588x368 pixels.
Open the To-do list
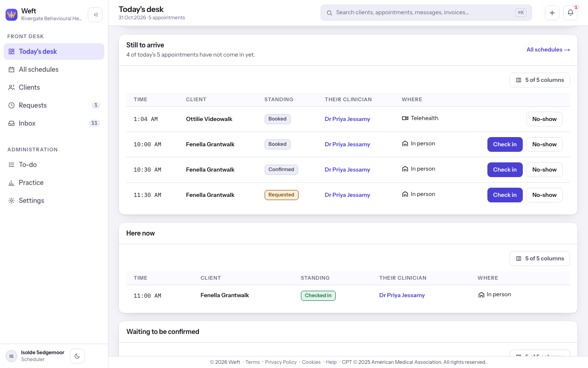pos(54,165)
